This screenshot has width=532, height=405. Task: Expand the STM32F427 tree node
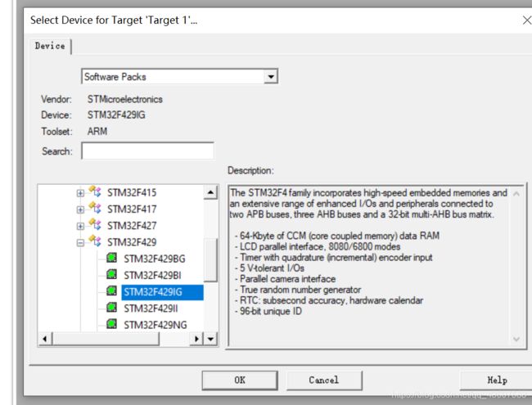point(80,227)
